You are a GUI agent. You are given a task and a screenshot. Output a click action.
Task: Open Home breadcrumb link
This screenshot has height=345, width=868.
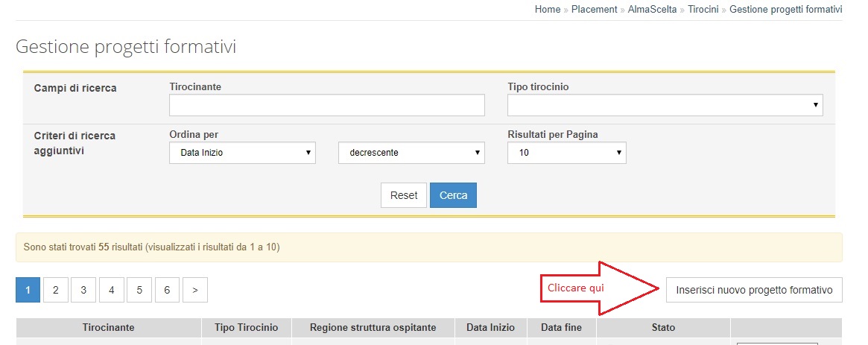548,10
